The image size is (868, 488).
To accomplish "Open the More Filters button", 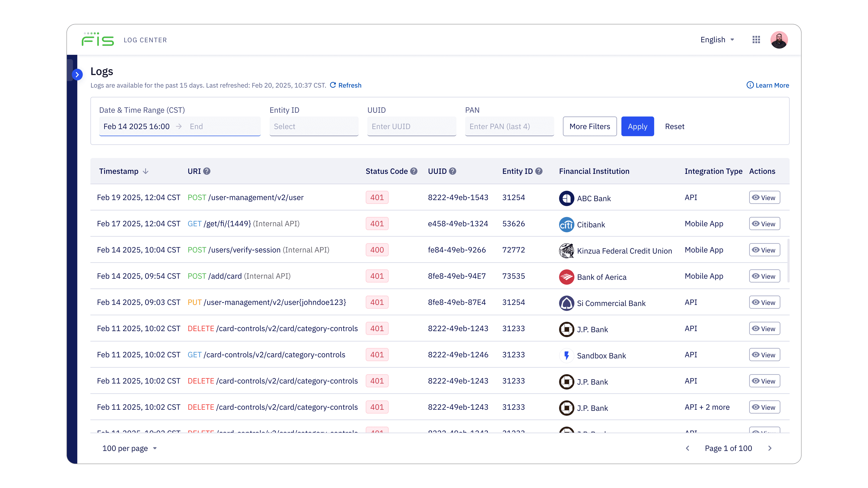I will [589, 126].
